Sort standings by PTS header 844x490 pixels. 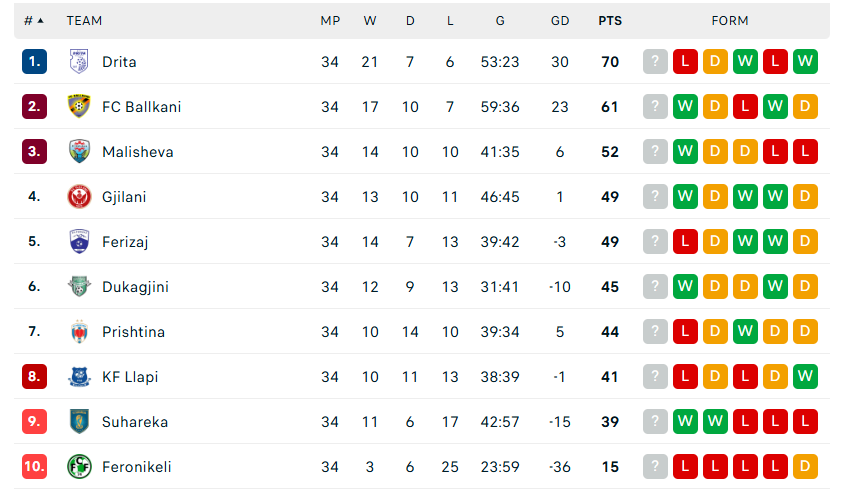tap(610, 20)
